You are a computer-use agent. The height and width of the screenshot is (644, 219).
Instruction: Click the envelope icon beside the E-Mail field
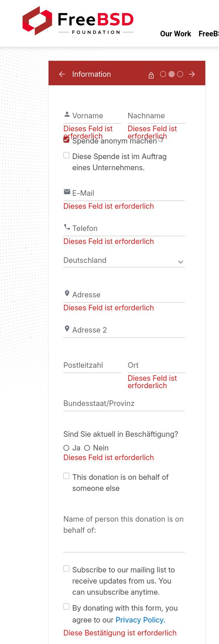[x=66, y=191]
